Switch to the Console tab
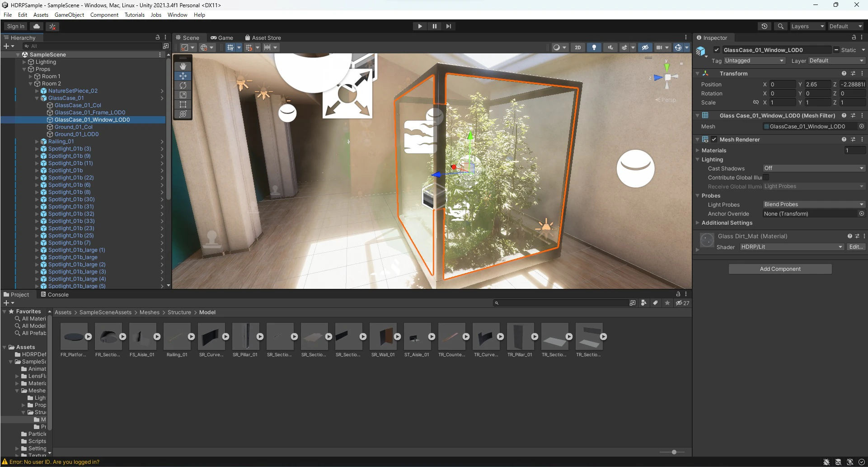This screenshot has height=467, width=868. coord(55,295)
